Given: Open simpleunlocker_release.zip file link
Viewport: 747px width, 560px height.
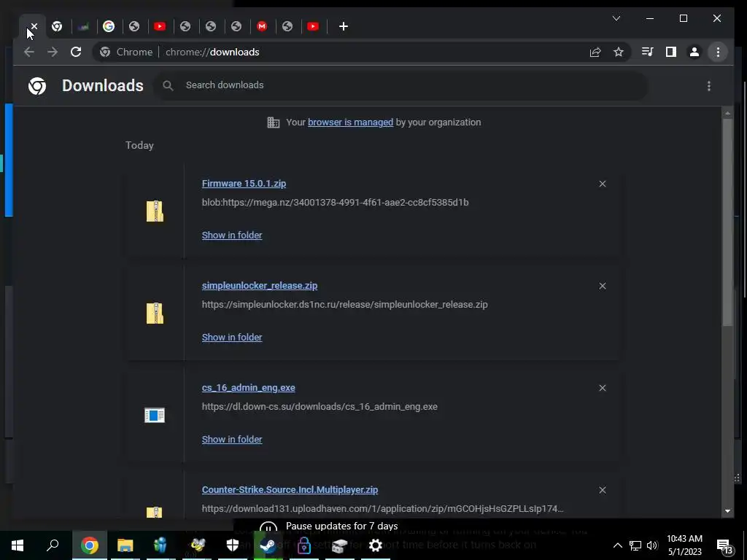Looking at the screenshot, I should [260, 286].
